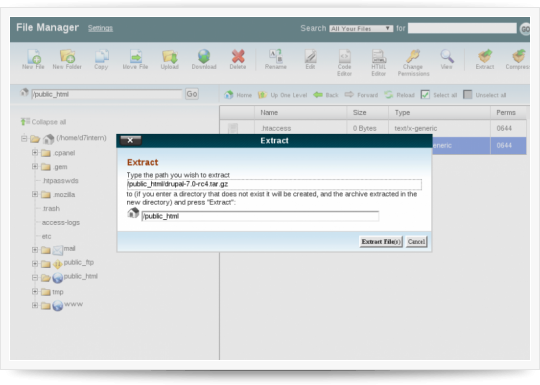
Task: Click the 0644 perms of highlighted row
Action: pyautogui.click(x=504, y=145)
